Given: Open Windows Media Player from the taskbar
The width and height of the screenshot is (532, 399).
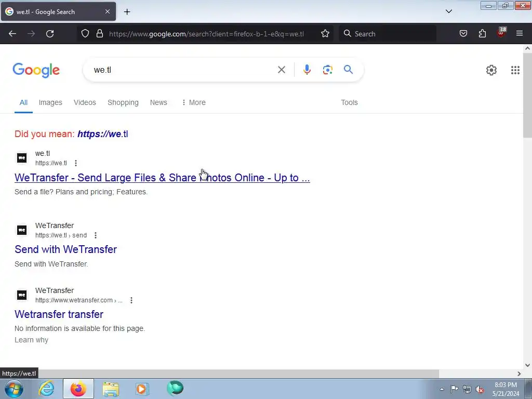Looking at the screenshot, I should click(142, 389).
